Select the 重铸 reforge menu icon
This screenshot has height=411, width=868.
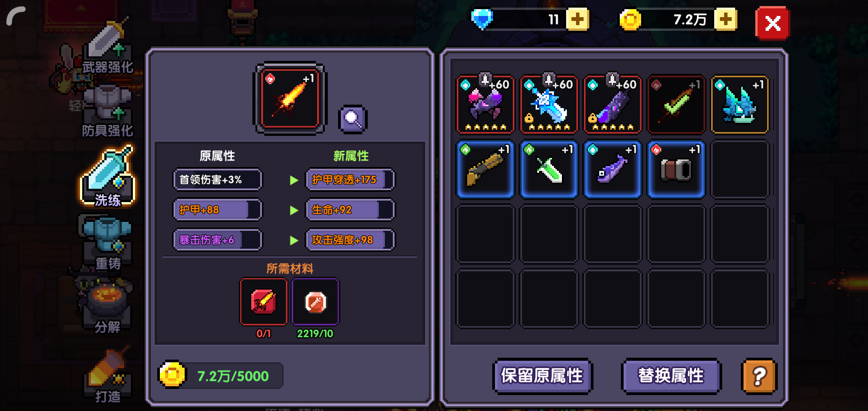point(108,244)
